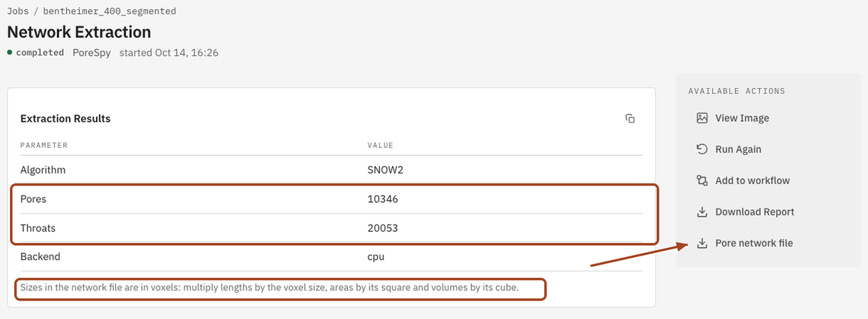Viewport: 868px width, 319px height.
Task: Open View Image action
Action: point(742,118)
